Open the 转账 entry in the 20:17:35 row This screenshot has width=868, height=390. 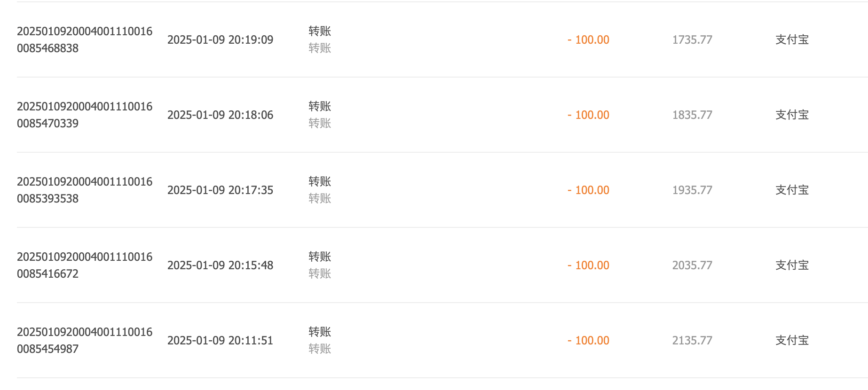[x=320, y=181]
